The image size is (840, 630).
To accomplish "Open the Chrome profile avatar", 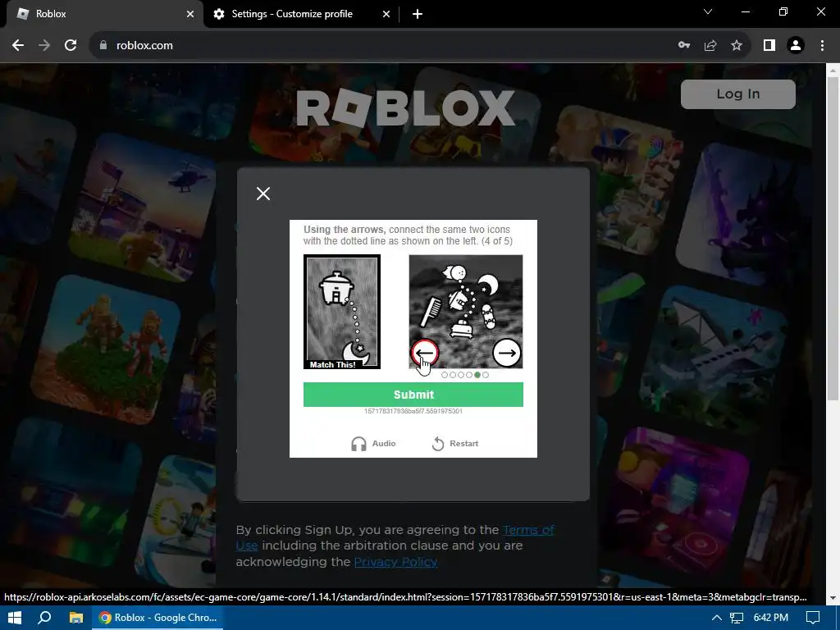I will point(796,46).
